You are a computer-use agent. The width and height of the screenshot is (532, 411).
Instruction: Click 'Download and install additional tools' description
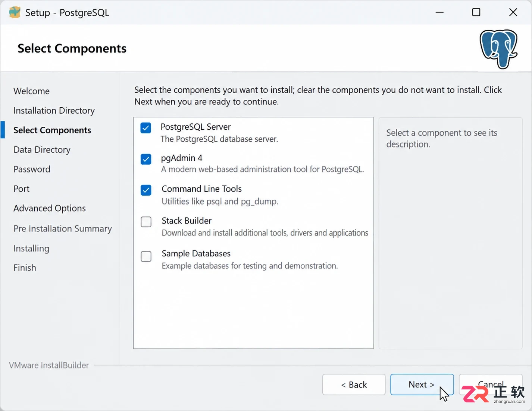(265, 233)
